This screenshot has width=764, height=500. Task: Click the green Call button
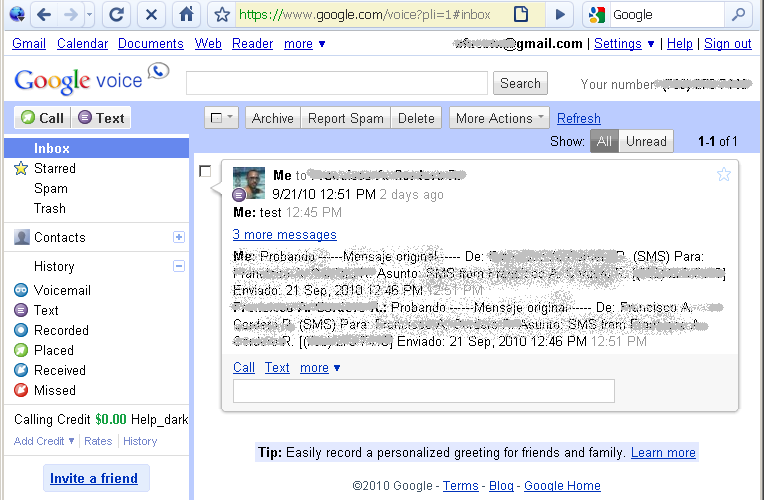[x=43, y=118]
